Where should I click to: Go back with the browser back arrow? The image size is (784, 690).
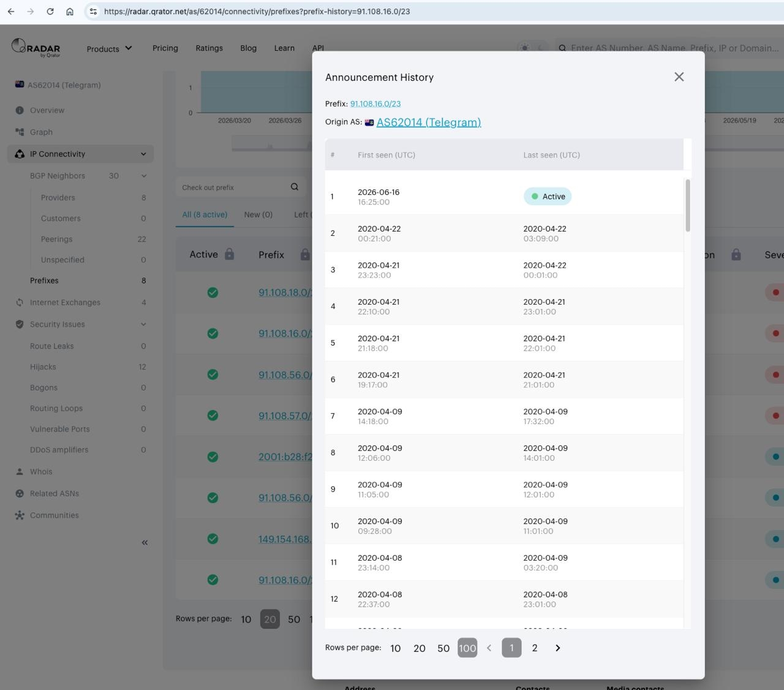click(11, 12)
